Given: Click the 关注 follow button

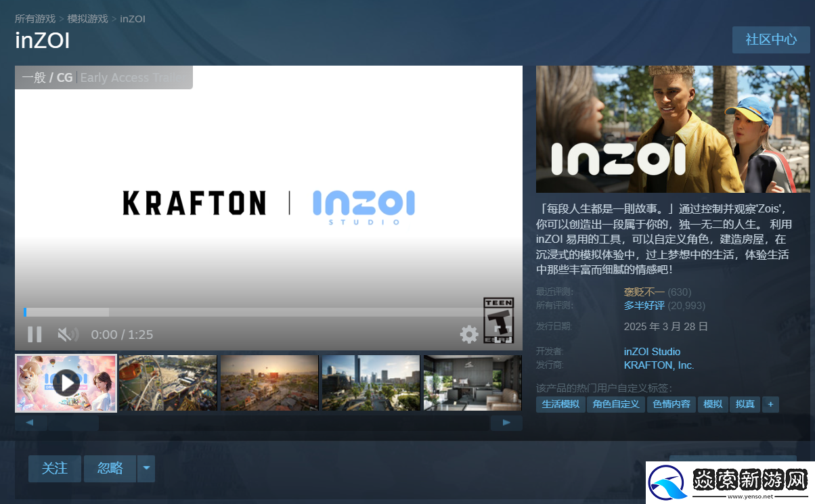Looking at the screenshot, I should pos(54,468).
